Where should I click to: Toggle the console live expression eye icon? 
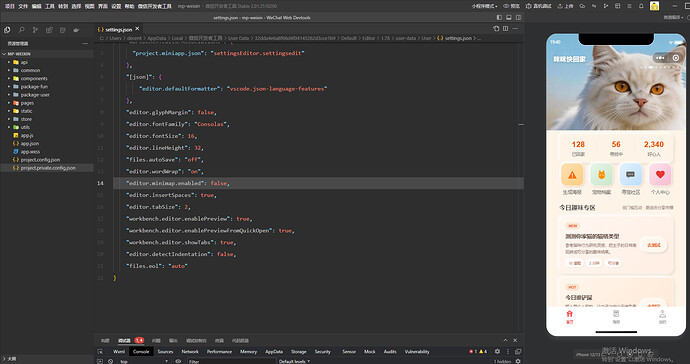(x=178, y=361)
